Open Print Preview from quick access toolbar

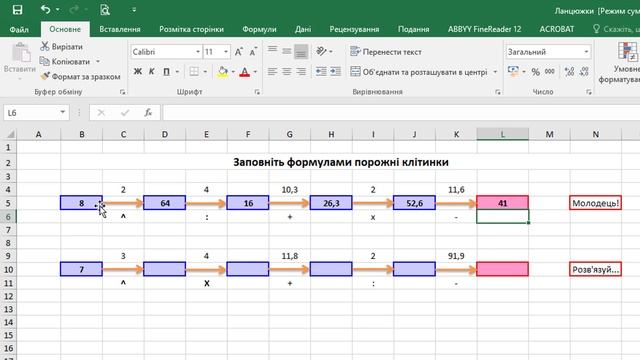pyautogui.click(x=105, y=9)
